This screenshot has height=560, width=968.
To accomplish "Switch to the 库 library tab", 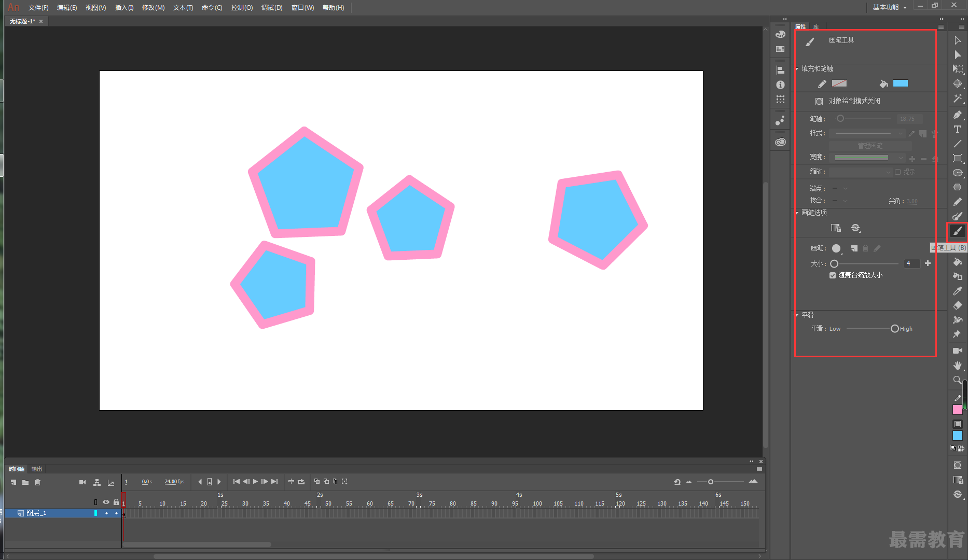I will tap(816, 27).
